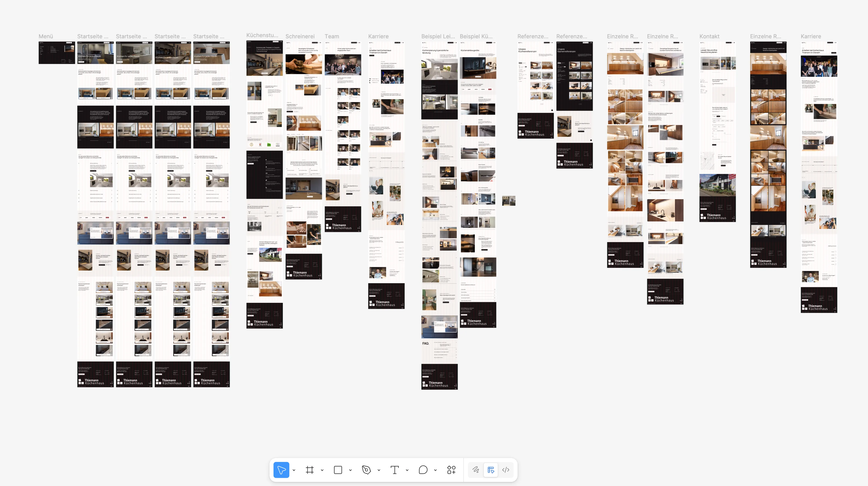This screenshot has height=486, width=868.
Task: Click the Schreinerei page hero image
Action: [x=304, y=64]
